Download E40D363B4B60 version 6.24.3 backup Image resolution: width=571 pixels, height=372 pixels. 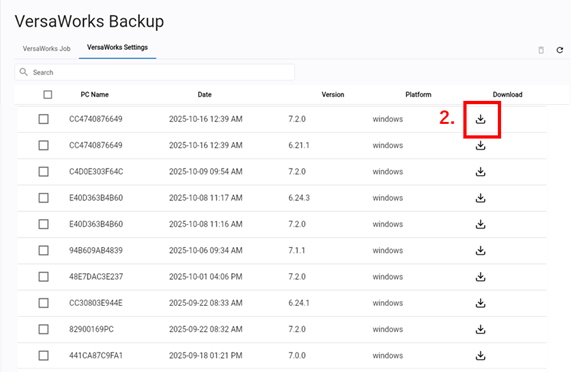(480, 198)
